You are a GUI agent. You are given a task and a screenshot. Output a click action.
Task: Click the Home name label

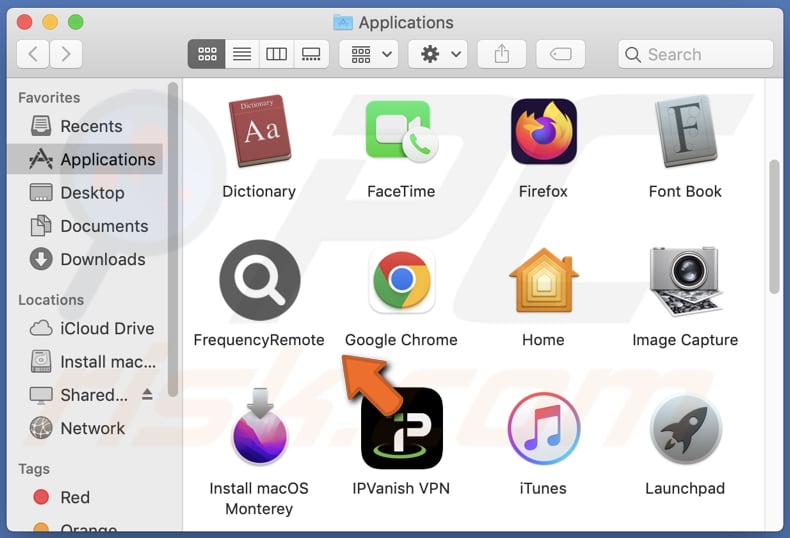(x=543, y=340)
